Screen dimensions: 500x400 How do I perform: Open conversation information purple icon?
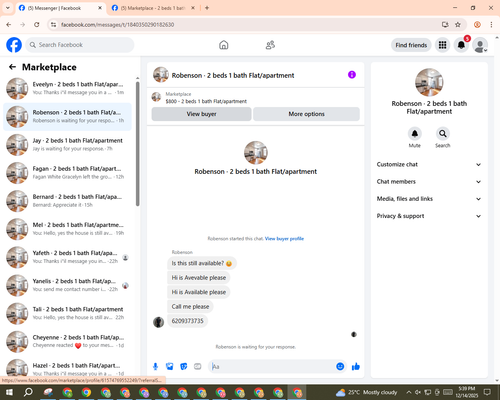(x=352, y=75)
